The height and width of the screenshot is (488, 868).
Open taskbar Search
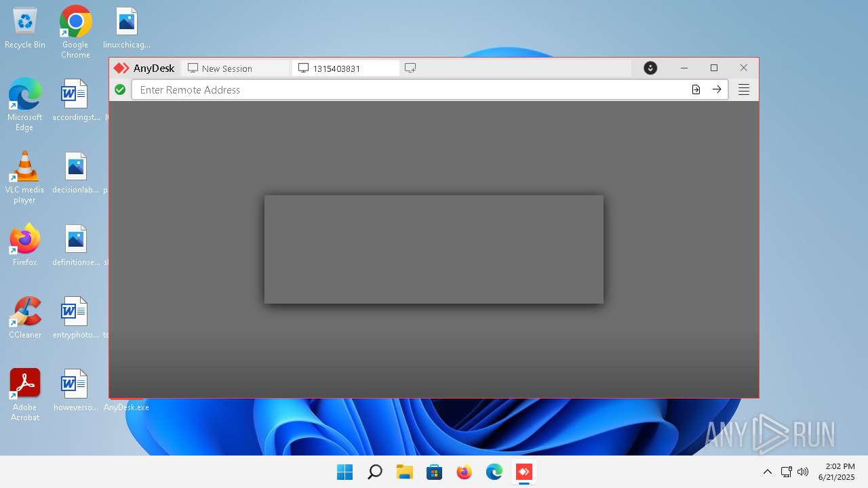click(x=375, y=472)
